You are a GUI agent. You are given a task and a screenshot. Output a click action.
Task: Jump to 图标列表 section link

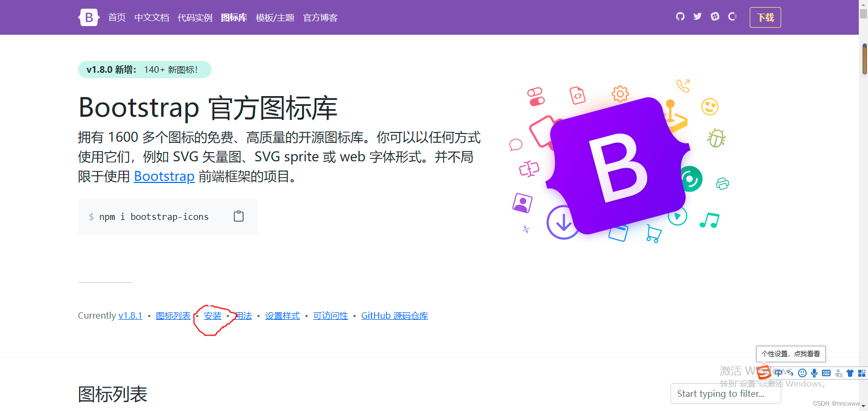[173, 315]
